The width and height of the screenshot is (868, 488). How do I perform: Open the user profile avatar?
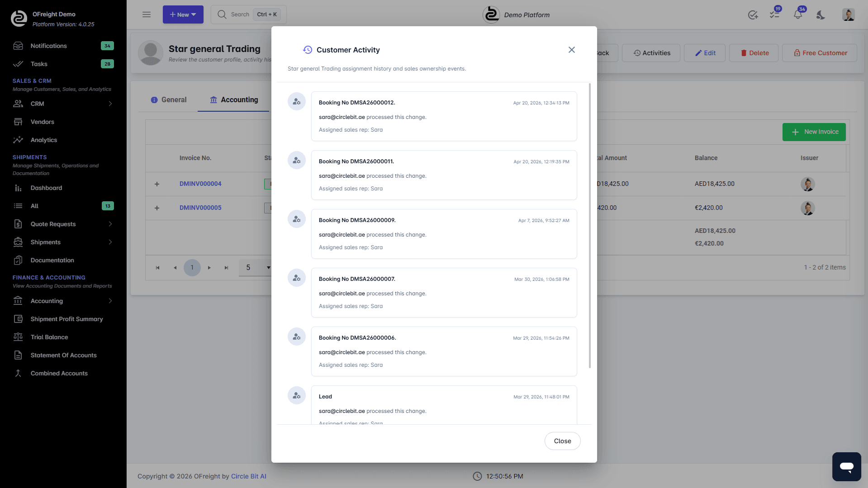point(848,14)
